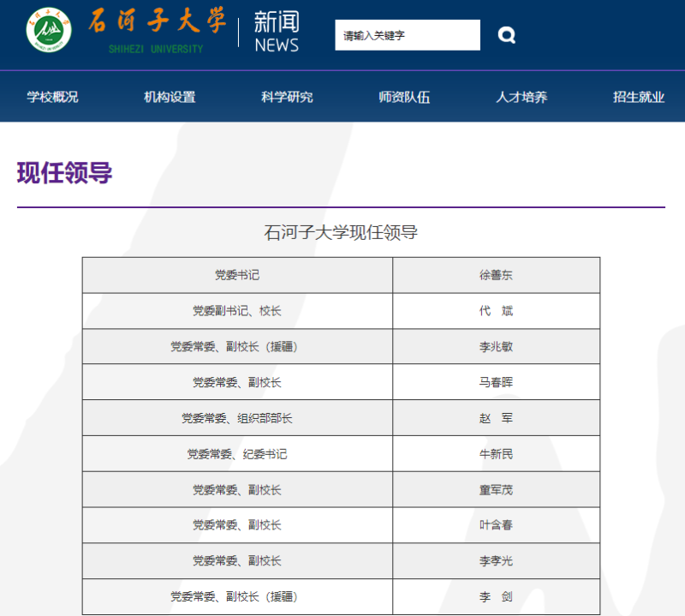Click the name 李孝光

496,560
